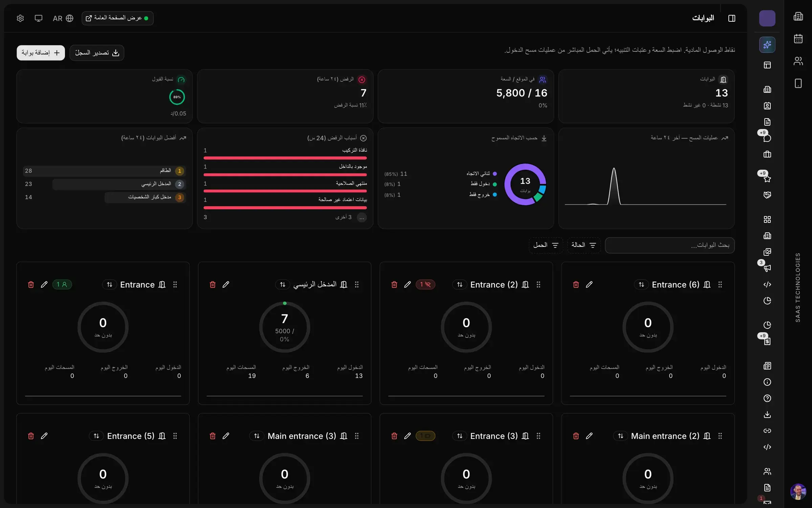Delete the Entrance gate card
This screenshot has width=812, height=508.
click(31, 284)
